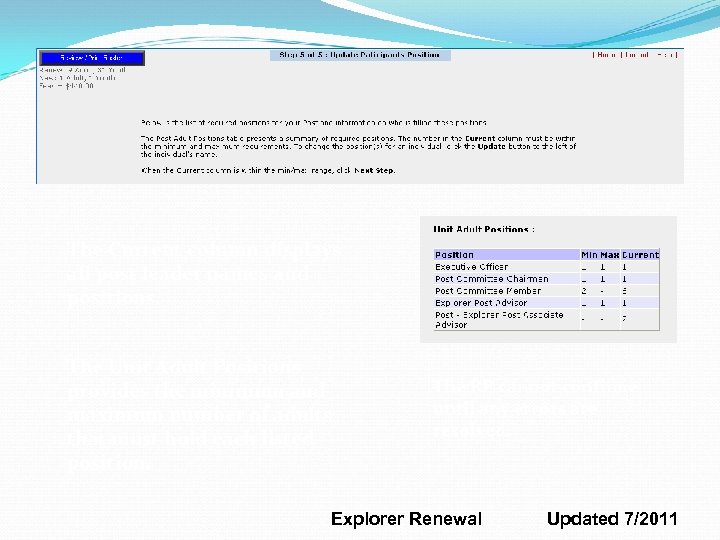The width and height of the screenshot is (720, 540).
Task: Click the blue Review / Print Roster button
Action: tap(92, 58)
